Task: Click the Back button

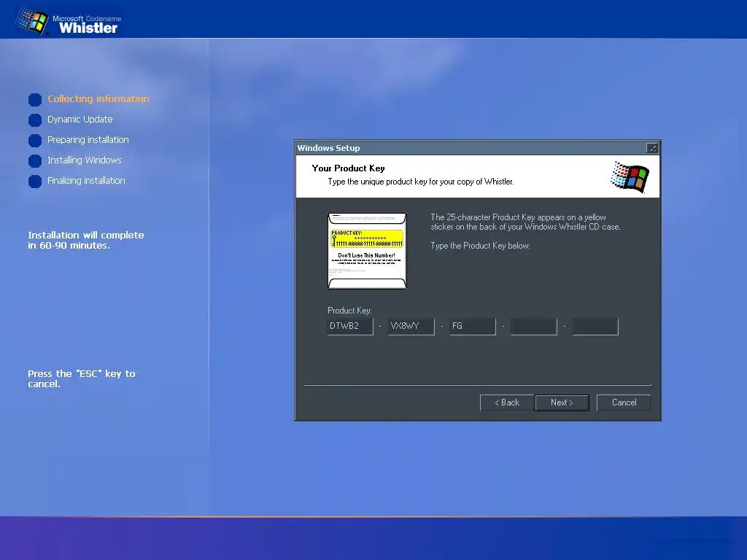Action: pyautogui.click(x=506, y=402)
